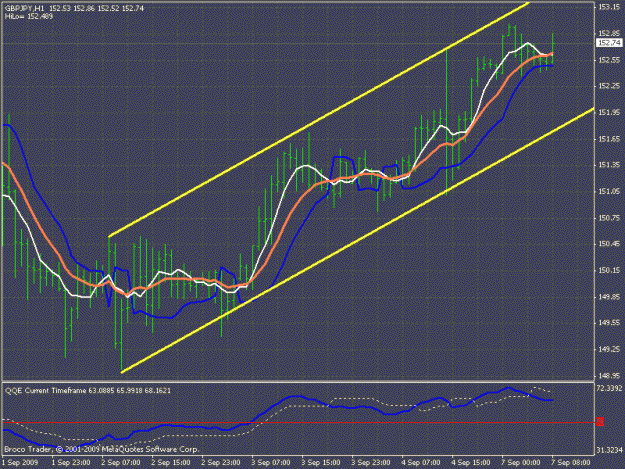This screenshot has width=625, height=469.
Task: Select the 150.15 price axis label
Action: 609,270
